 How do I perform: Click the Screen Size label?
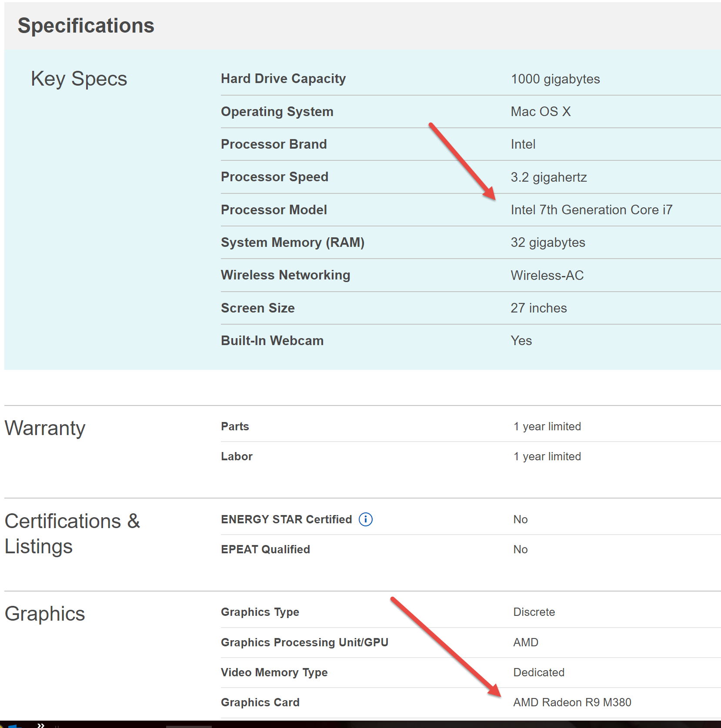257,308
